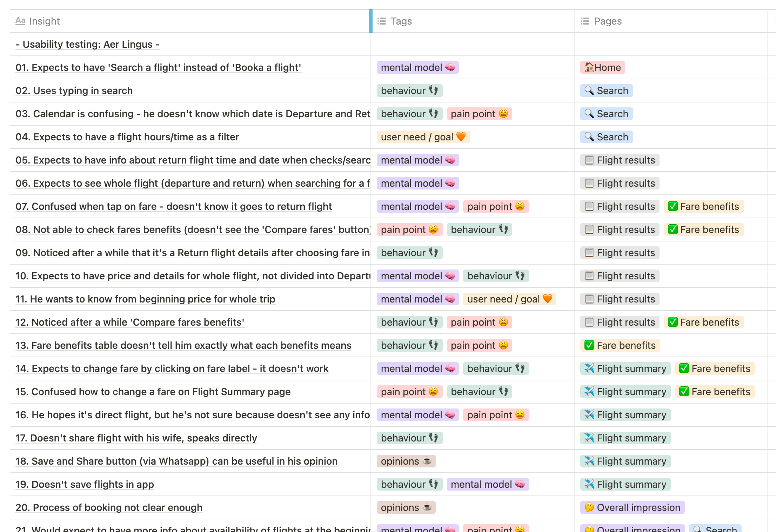Click the Search magnifier tag in row 02

click(x=606, y=91)
